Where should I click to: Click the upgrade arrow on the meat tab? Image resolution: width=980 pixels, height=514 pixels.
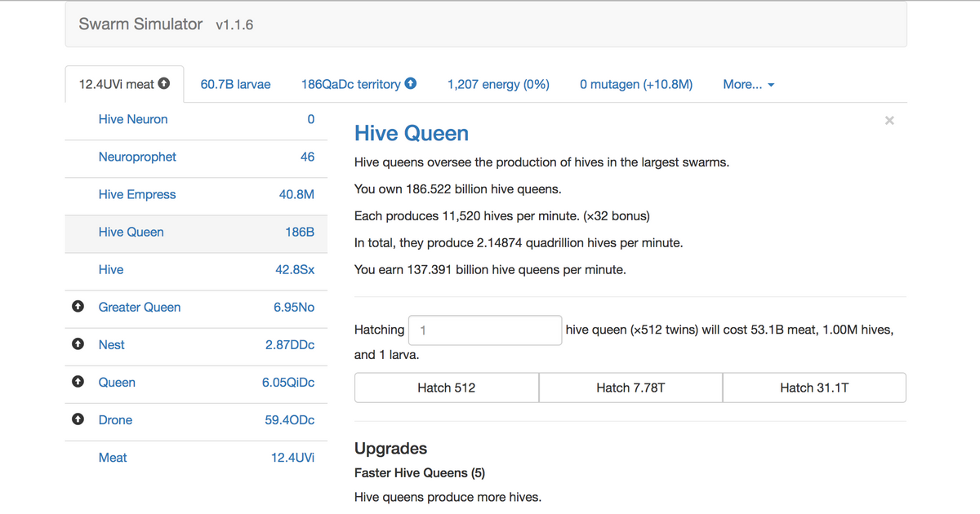pyautogui.click(x=164, y=83)
